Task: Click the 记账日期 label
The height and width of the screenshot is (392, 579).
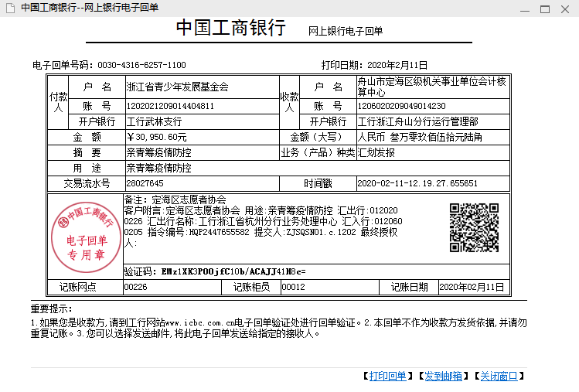Action: pos(409,287)
